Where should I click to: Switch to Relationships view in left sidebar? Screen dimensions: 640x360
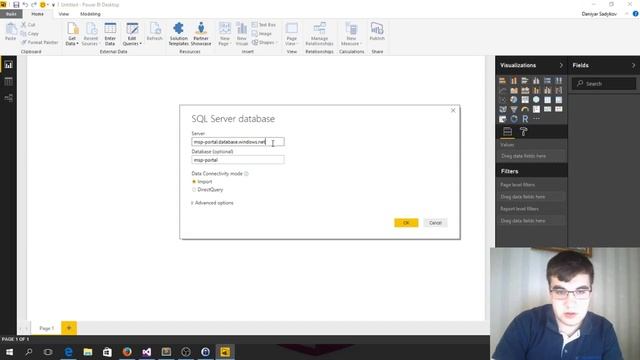(x=8, y=98)
